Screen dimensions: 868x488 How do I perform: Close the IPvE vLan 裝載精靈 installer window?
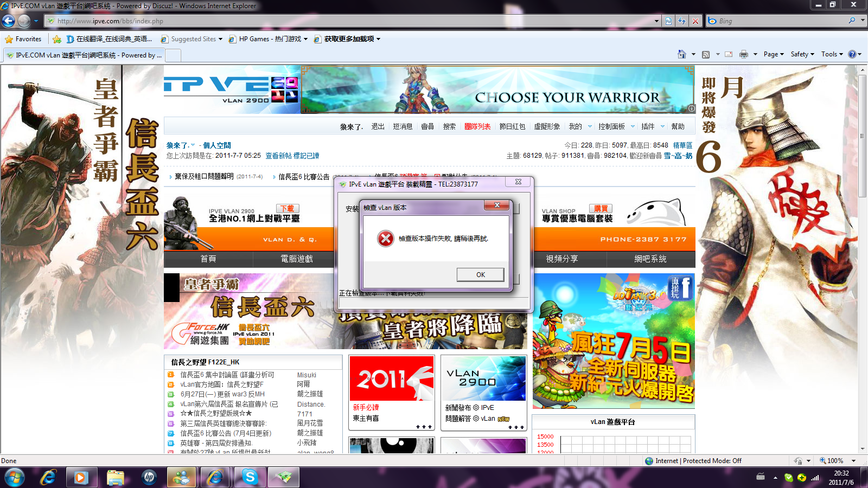(x=518, y=182)
